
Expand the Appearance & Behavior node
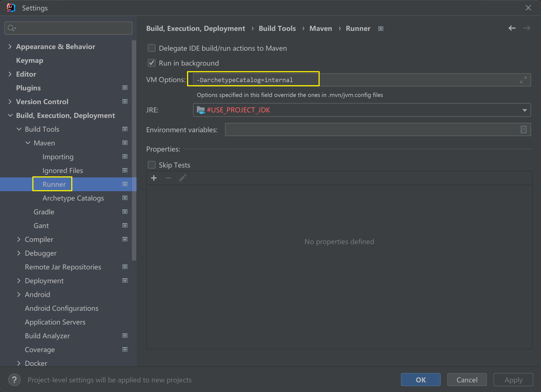10,47
